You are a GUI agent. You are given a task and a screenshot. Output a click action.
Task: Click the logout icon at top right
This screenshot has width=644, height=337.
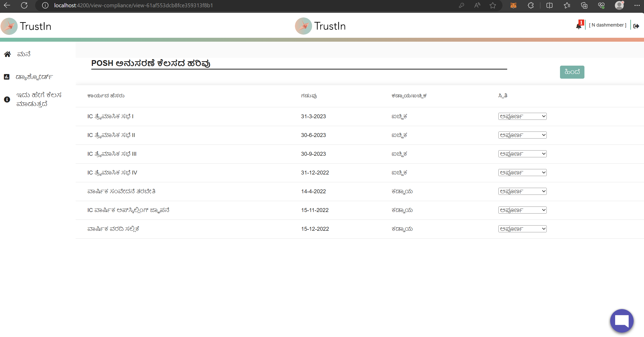(636, 26)
